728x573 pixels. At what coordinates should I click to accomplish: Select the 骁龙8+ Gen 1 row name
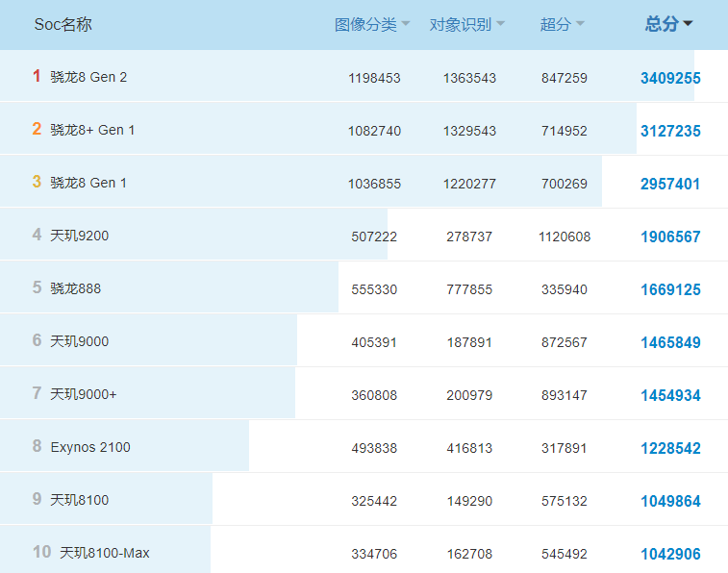click(92, 130)
